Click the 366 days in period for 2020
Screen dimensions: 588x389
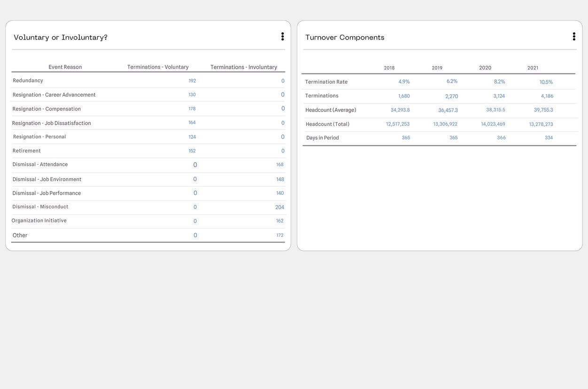pyautogui.click(x=501, y=137)
